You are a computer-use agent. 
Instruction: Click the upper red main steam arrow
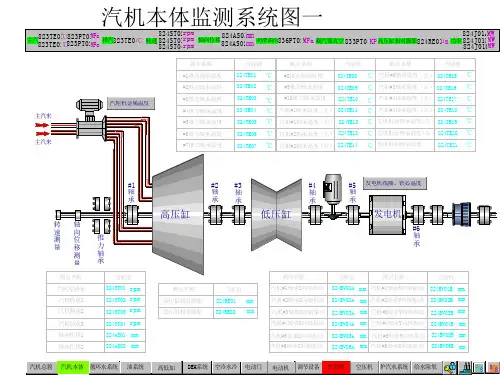coord(42,125)
